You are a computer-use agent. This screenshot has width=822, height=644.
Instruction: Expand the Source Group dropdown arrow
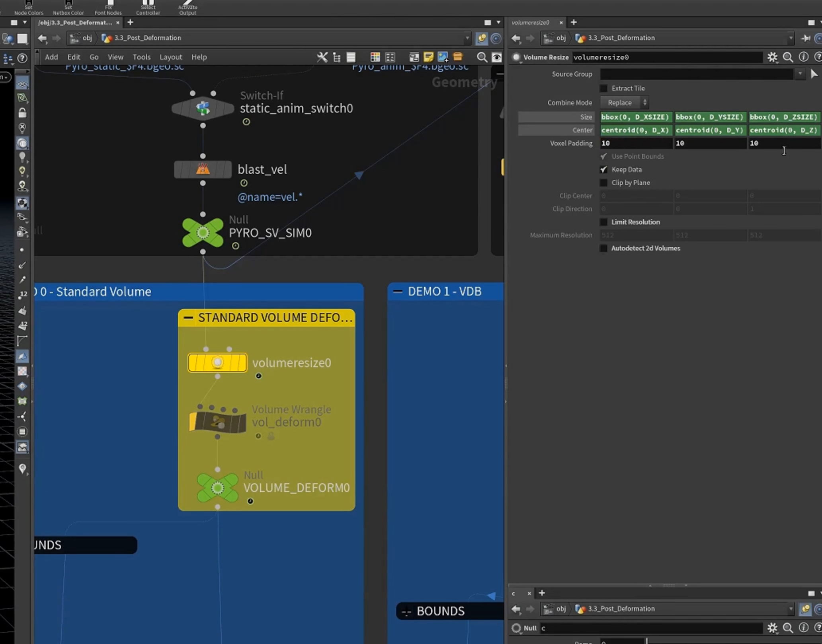800,74
